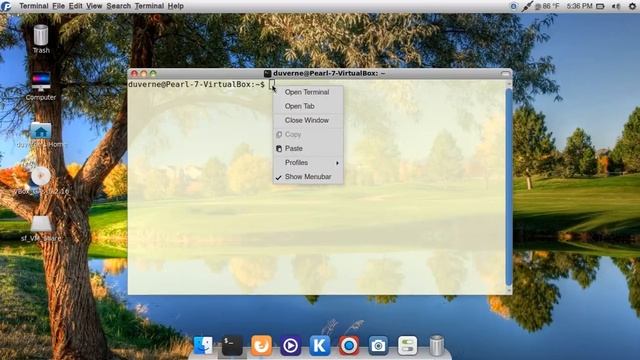Select Paste in the context menu
This screenshot has height=360, width=640.
tap(308, 149)
